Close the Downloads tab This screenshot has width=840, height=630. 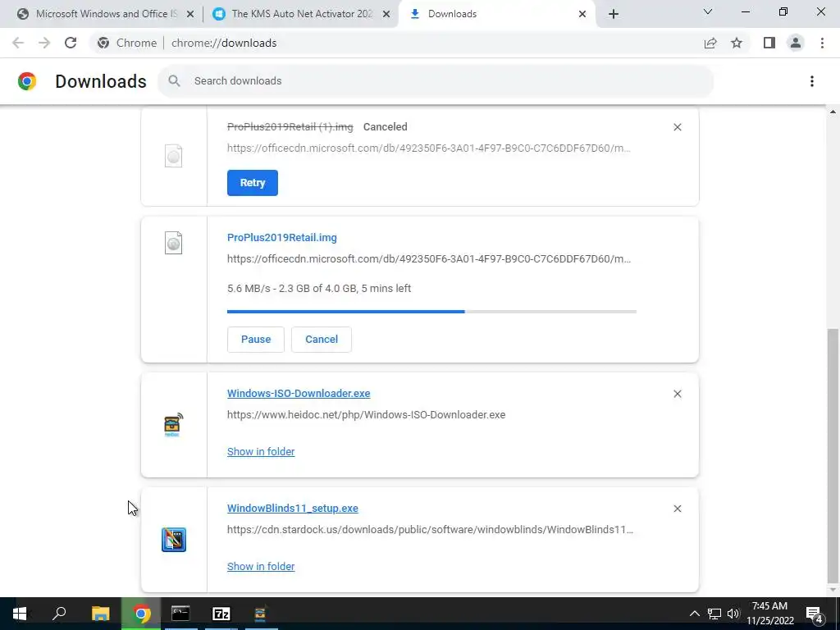point(582,15)
